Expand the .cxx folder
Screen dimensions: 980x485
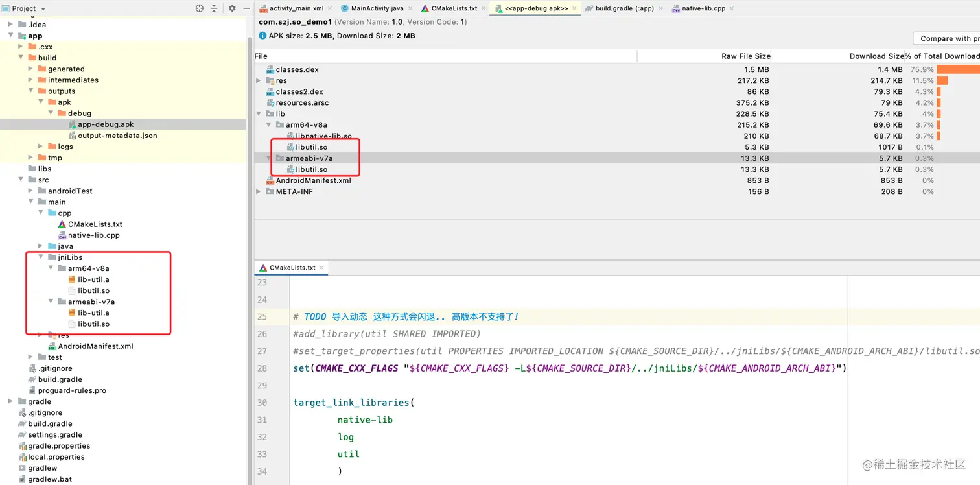[21, 47]
